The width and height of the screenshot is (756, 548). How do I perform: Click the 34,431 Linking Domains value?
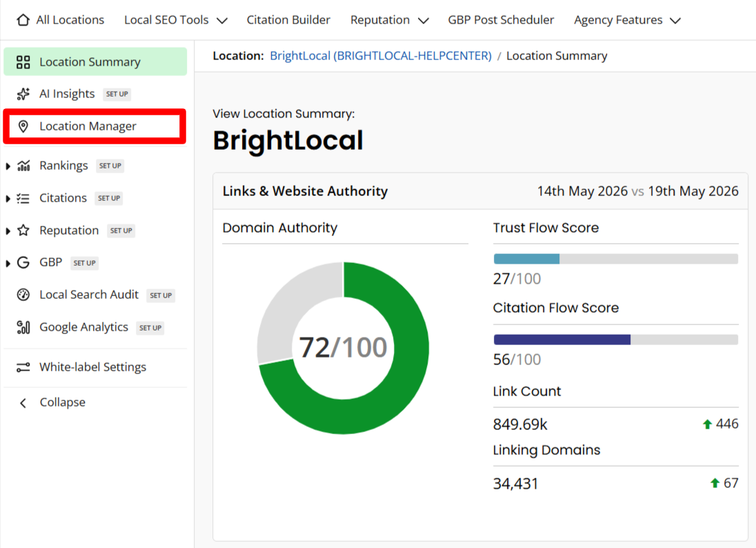tap(515, 483)
